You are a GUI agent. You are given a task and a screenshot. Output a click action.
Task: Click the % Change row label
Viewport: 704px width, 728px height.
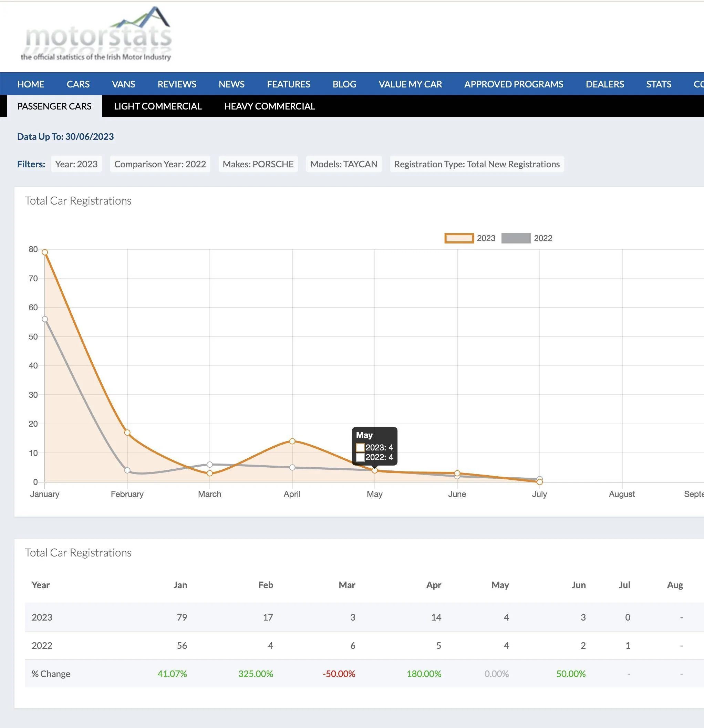click(x=51, y=674)
